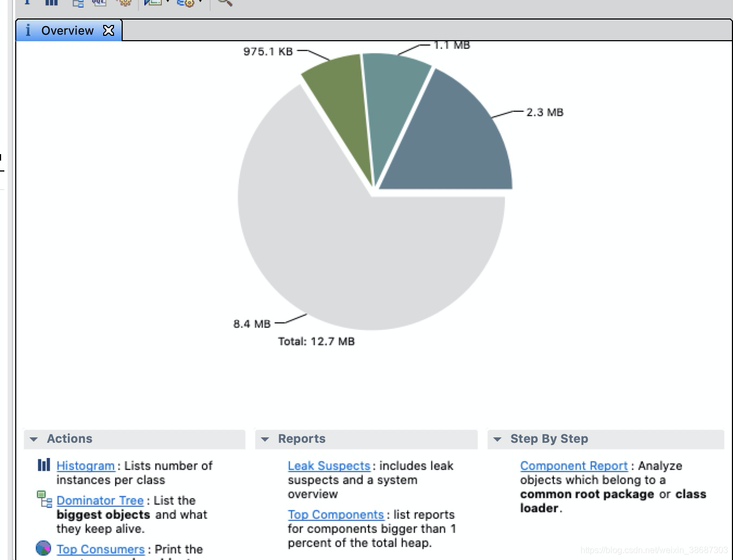Collapse the Actions section

coord(34,439)
